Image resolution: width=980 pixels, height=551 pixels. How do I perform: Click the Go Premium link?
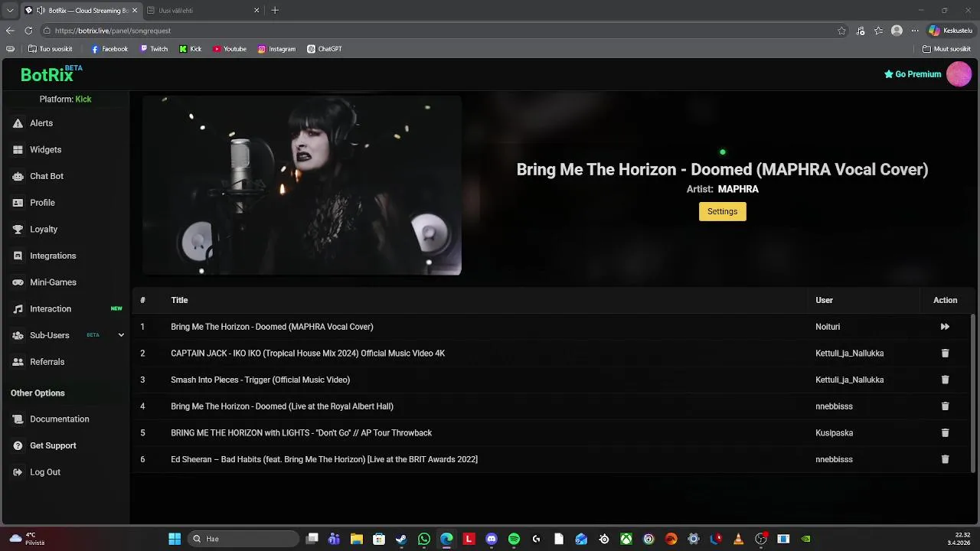click(913, 74)
